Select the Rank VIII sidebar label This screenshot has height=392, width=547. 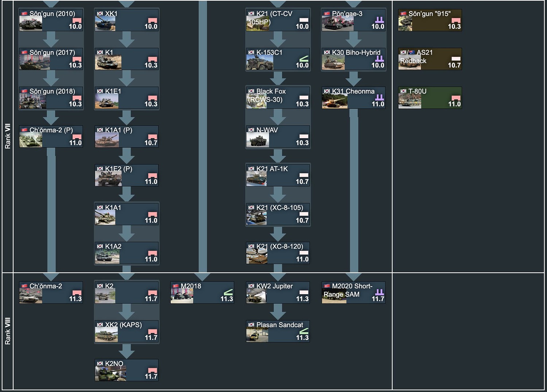[8, 330]
